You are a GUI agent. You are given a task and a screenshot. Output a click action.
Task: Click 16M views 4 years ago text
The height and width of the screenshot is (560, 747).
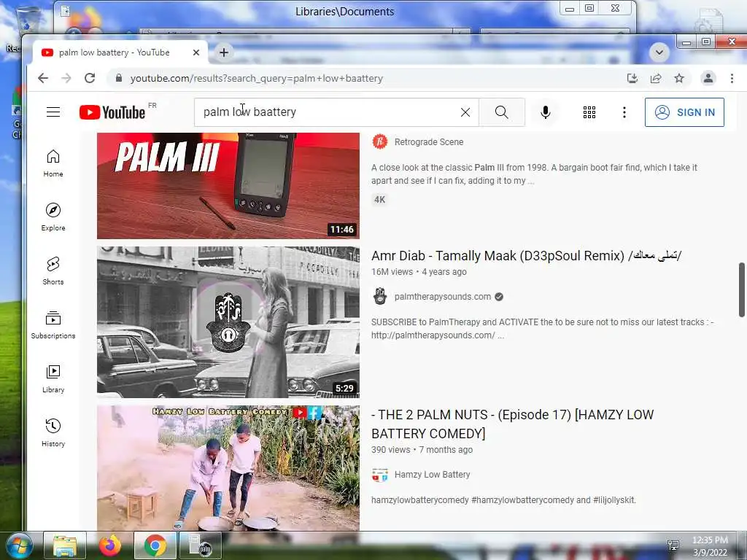pos(419,272)
